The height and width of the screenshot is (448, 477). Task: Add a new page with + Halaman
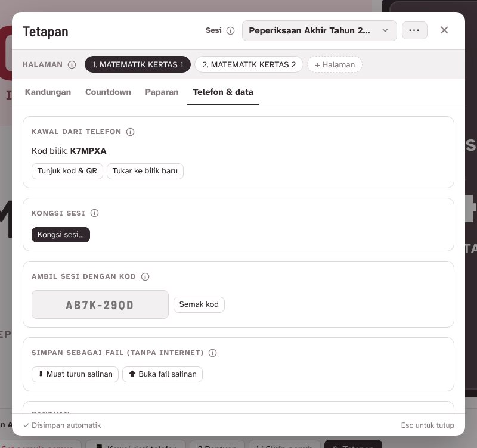coord(334,65)
